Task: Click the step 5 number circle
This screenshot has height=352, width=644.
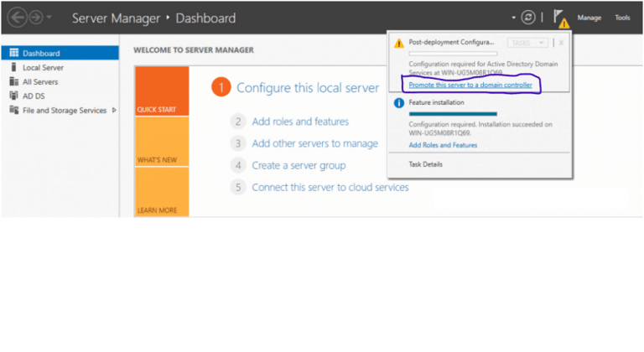Action: [x=238, y=187]
